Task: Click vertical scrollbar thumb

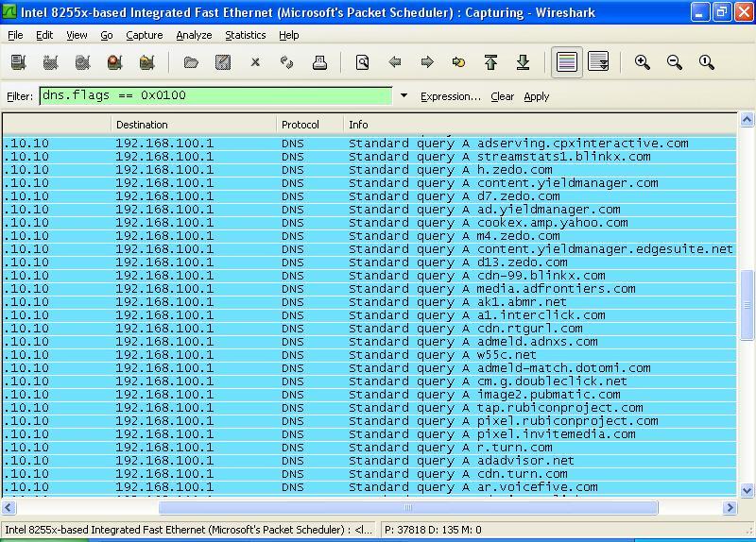Action: point(747,305)
